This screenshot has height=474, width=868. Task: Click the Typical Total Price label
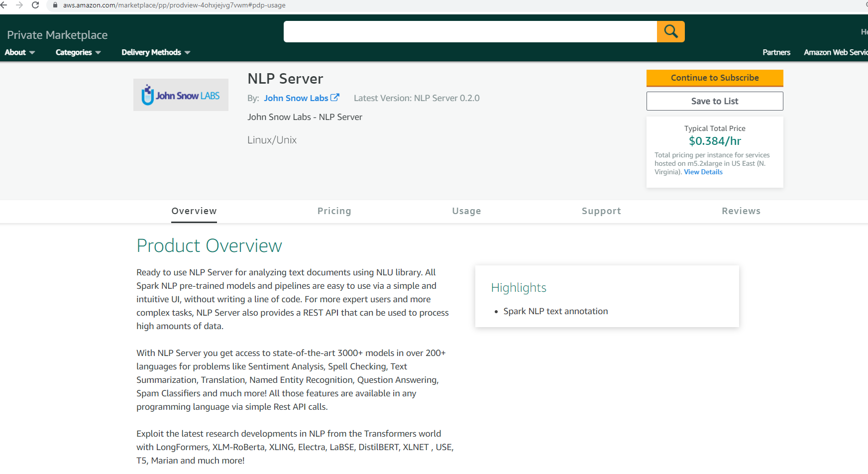coord(715,128)
